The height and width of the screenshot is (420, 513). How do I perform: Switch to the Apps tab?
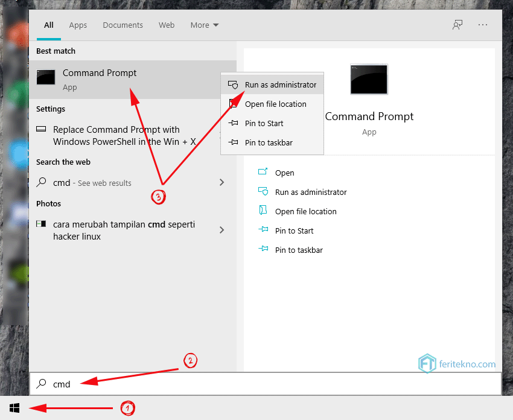pos(78,25)
